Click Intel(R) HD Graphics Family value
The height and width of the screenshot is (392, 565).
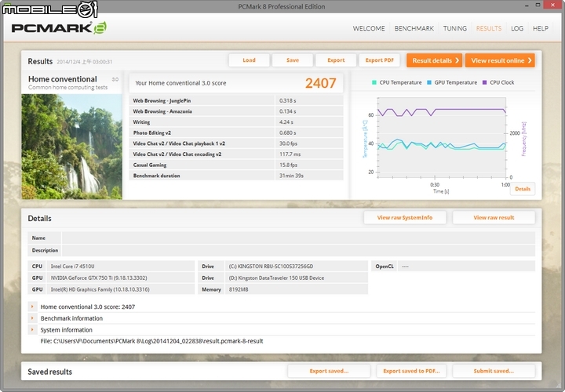100,289
